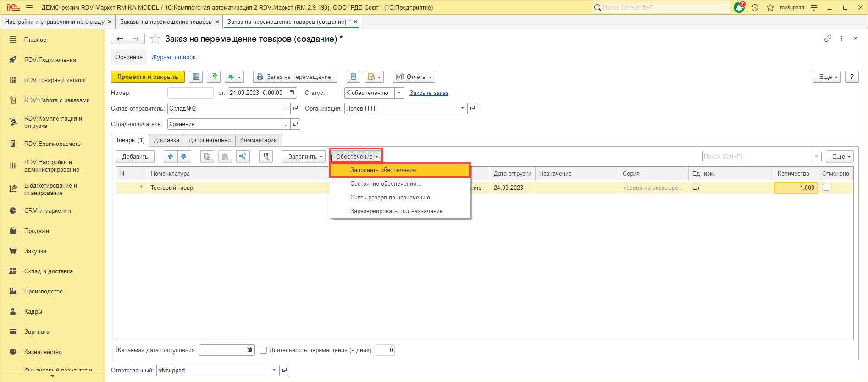Expand the Статус dropdown arrow
This screenshot has width=868, height=382.
(x=399, y=93)
